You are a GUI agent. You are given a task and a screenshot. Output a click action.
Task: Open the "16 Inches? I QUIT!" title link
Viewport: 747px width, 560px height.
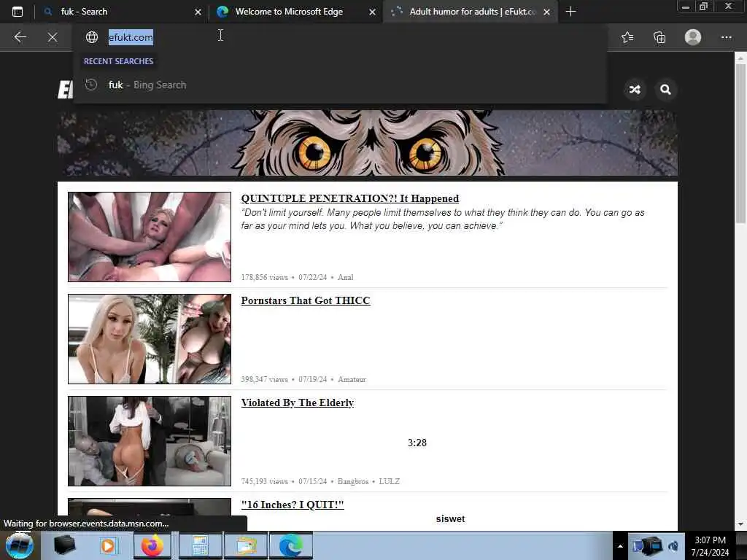[293, 505]
